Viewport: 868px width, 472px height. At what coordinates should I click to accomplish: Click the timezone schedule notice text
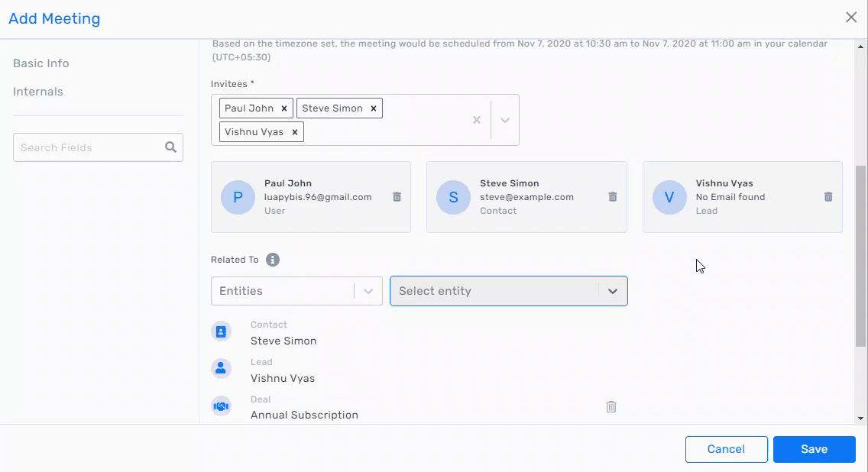[x=520, y=50]
